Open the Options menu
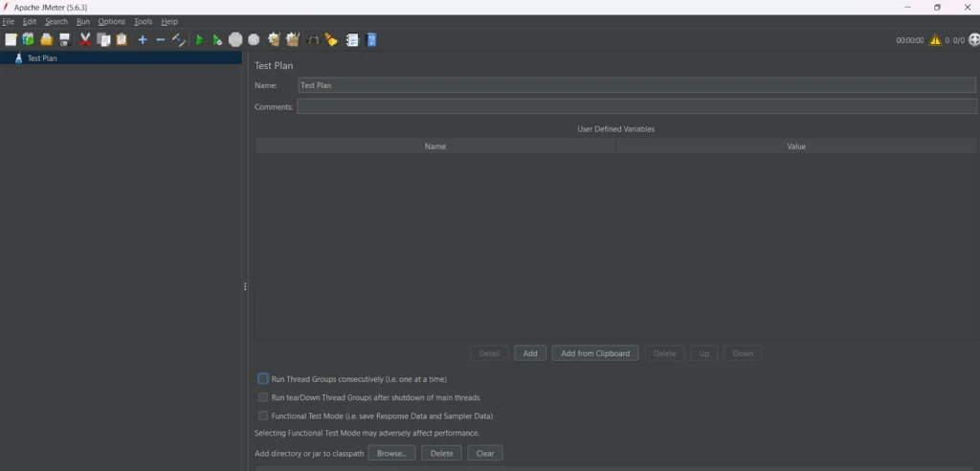 click(111, 21)
